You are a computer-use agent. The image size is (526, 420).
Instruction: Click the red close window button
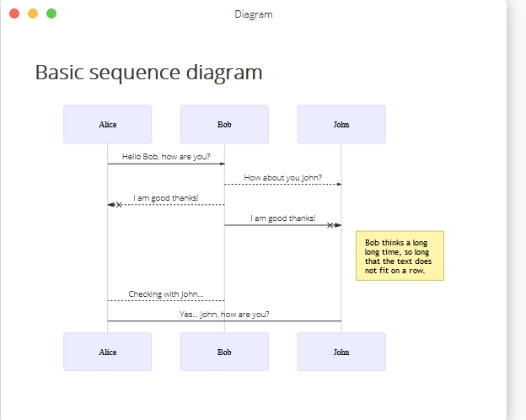(x=14, y=13)
